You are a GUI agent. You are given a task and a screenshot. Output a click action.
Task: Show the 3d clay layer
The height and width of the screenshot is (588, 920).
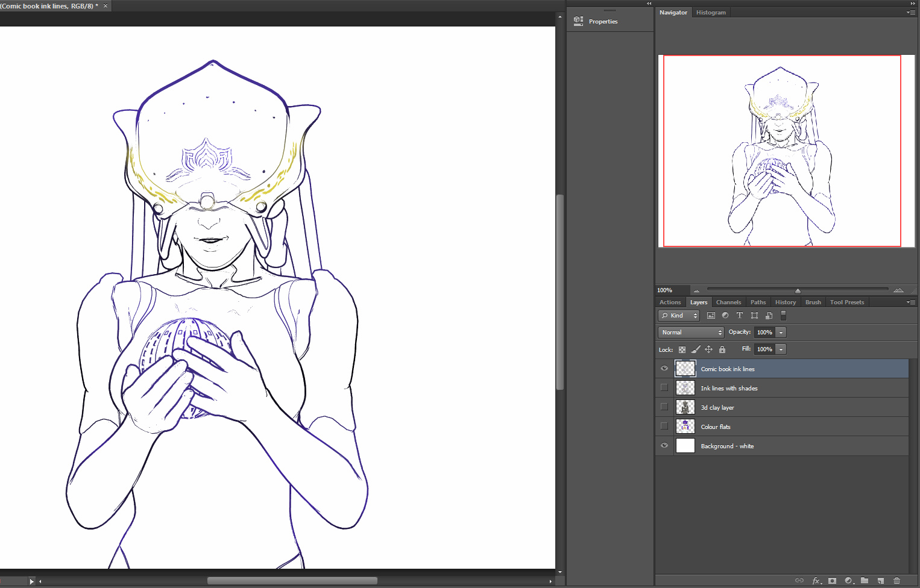[x=664, y=407]
